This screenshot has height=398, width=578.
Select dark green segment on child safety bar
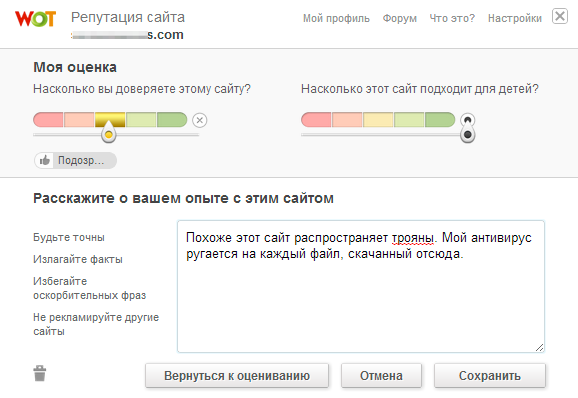pos(440,120)
